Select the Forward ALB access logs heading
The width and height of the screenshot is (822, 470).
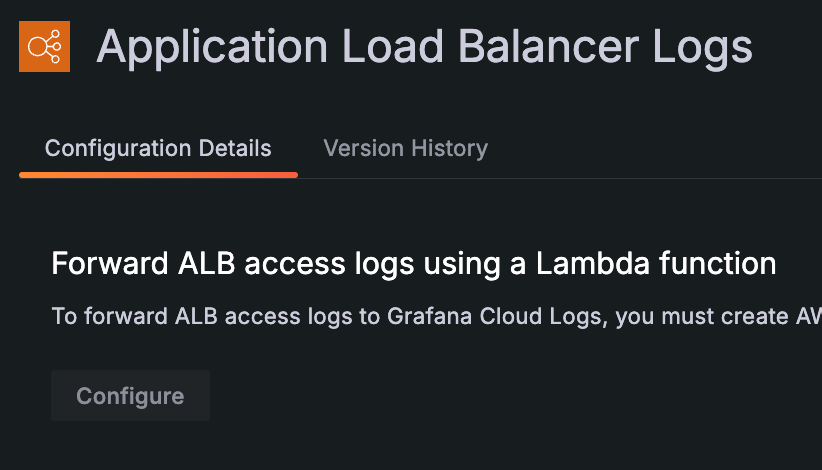(413, 264)
